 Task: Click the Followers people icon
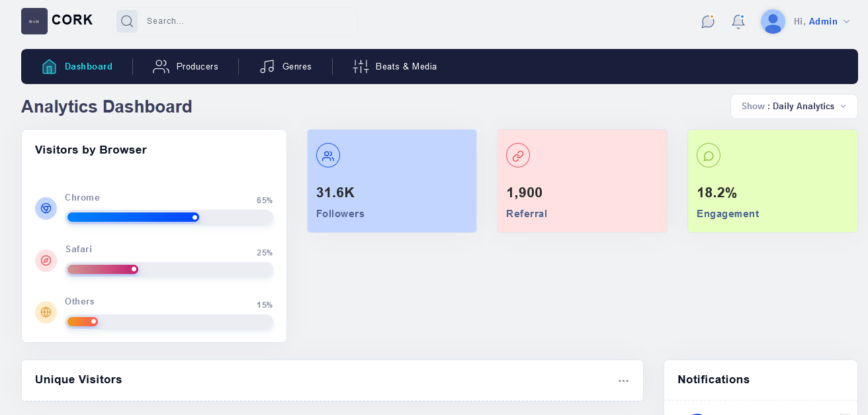click(328, 156)
